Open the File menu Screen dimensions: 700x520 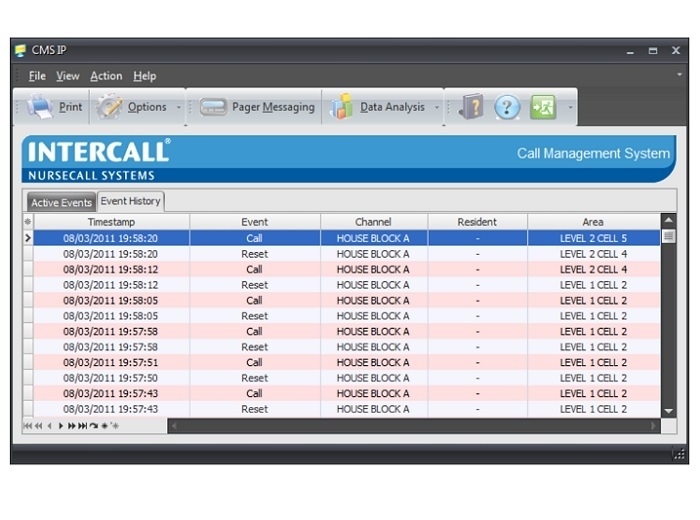point(37,76)
